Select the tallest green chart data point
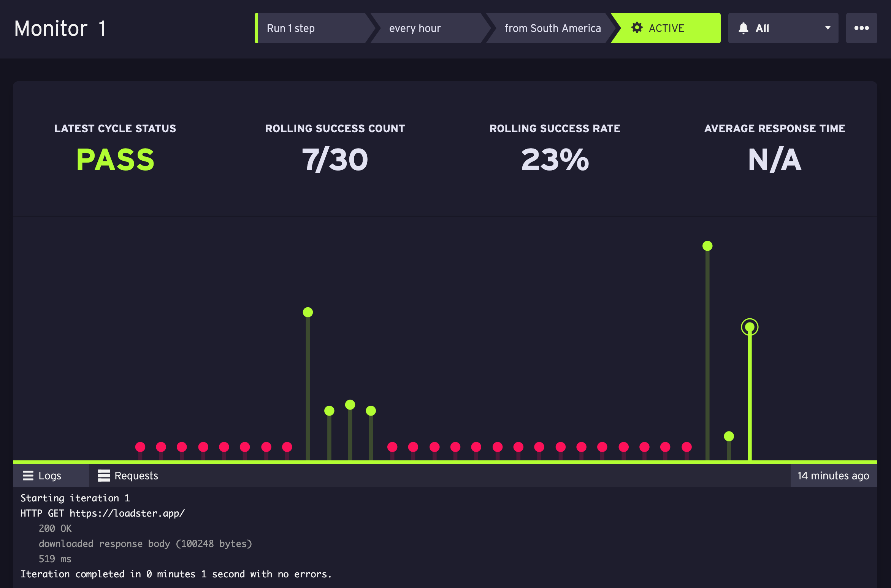The height and width of the screenshot is (588, 891). click(x=707, y=246)
